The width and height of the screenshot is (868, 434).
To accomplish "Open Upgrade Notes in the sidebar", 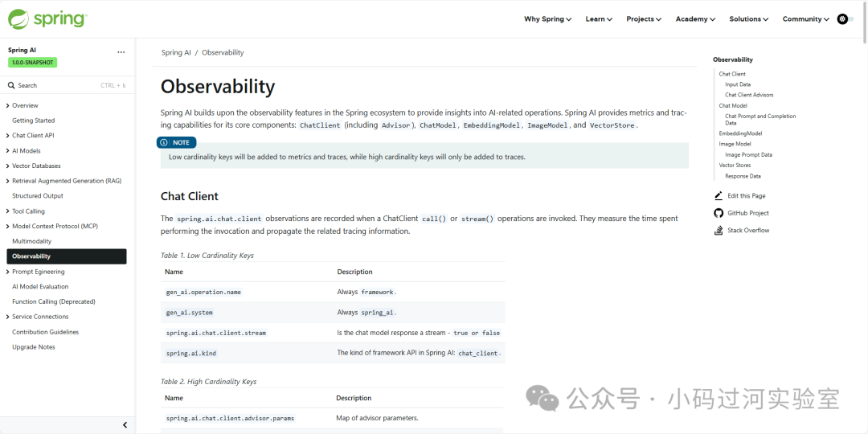I will click(x=34, y=347).
